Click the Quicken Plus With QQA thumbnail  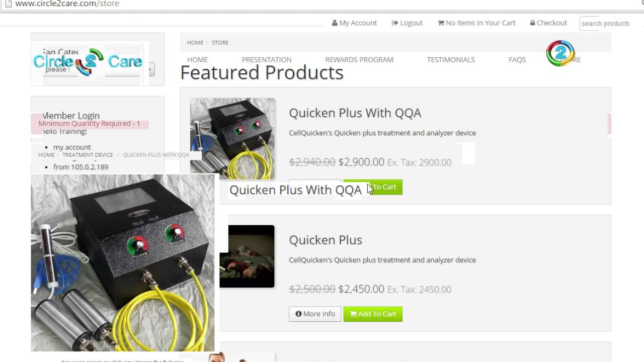coord(232,139)
